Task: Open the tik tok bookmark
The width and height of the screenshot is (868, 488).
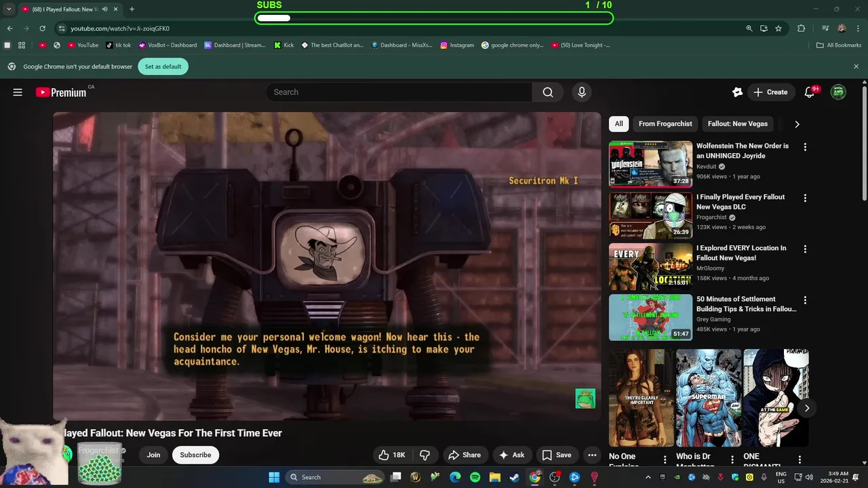Action: click(119, 45)
